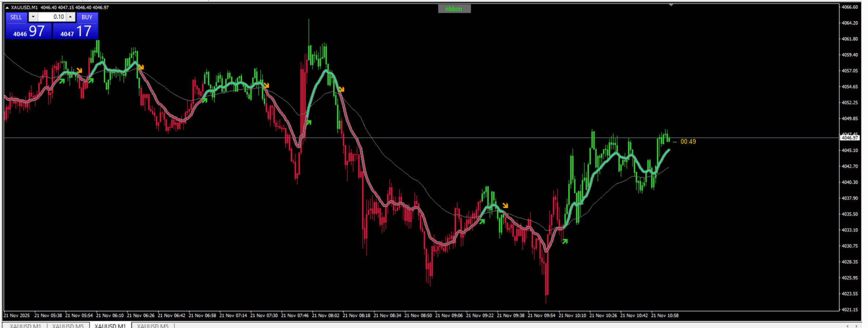Screen dimensions: 868x328
Task: Click the 0.10 lot volume field
Action: 52,17
